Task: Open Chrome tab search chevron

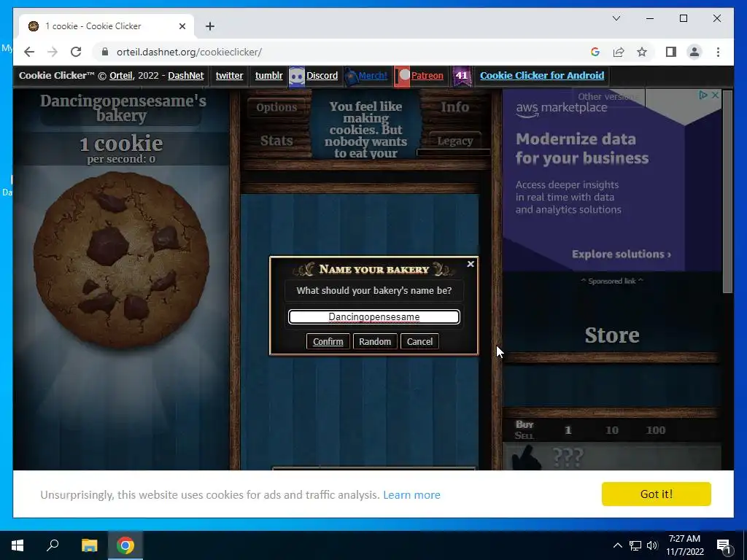Action: [616, 18]
